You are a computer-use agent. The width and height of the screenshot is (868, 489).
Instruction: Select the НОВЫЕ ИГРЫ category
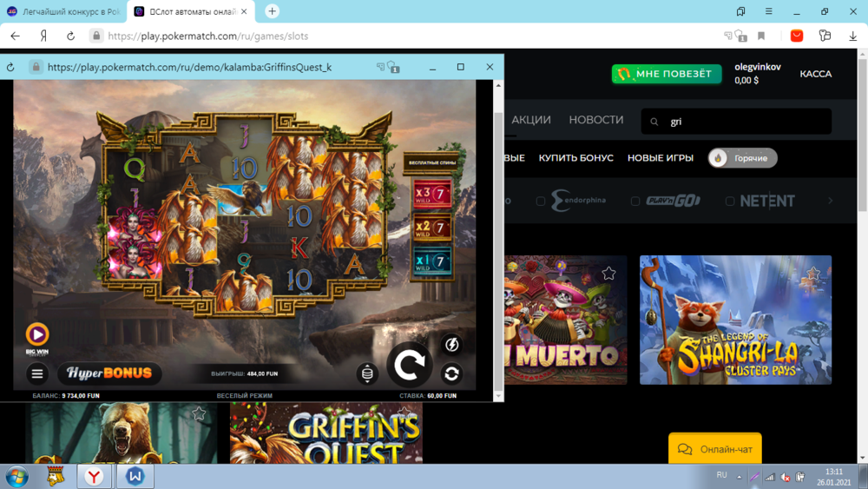(x=660, y=158)
